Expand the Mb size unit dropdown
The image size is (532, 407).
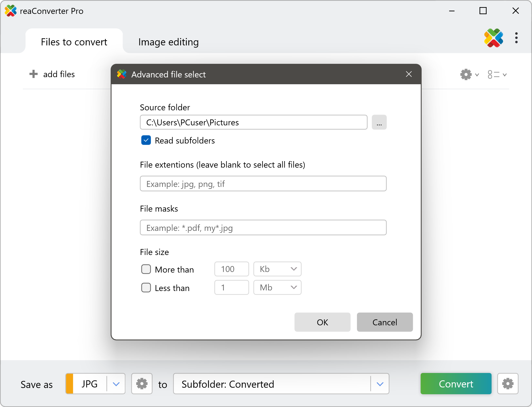pos(277,288)
